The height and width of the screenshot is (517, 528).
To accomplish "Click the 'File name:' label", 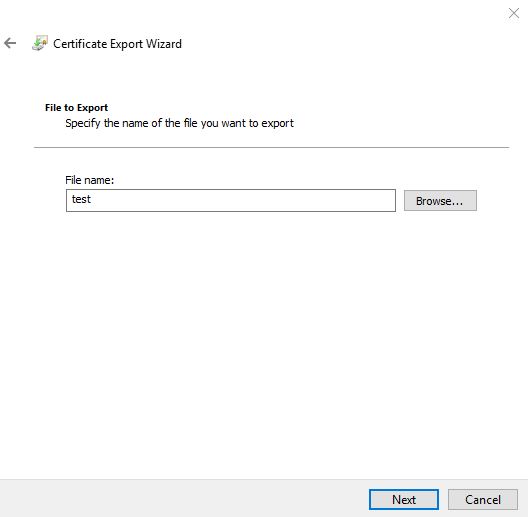I will click(90, 180).
